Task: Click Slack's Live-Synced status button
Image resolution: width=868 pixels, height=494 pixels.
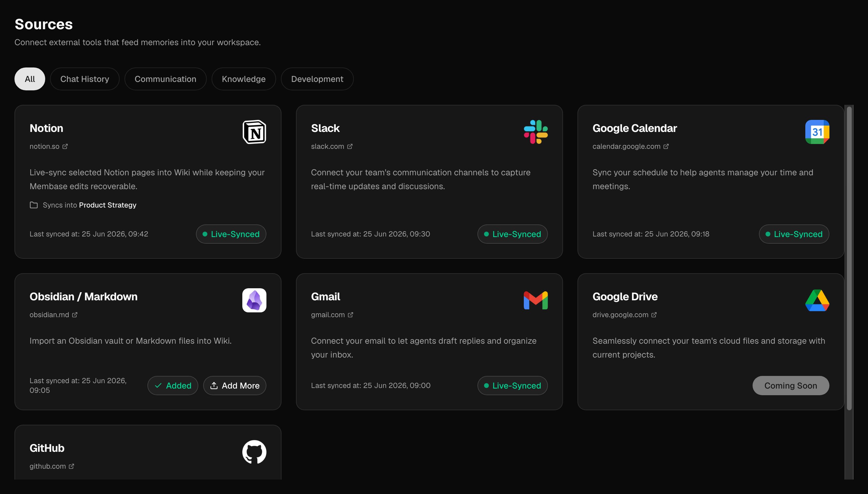Action: pyautogui.click(x=513, y=234)
